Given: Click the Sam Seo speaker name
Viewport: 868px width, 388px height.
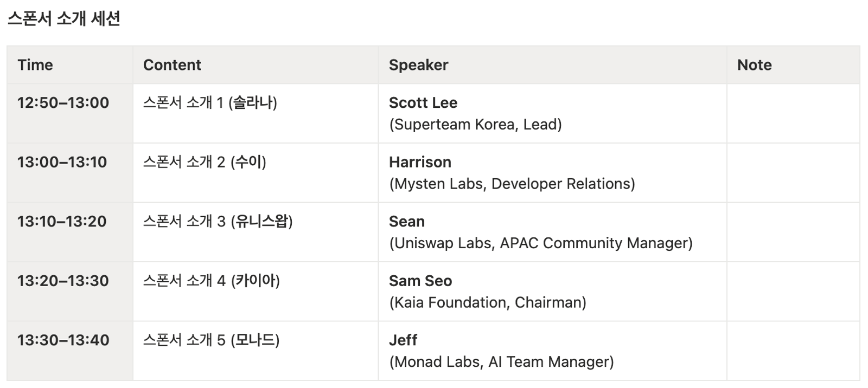Looking at the screenshot, I should tap(420, 281).
